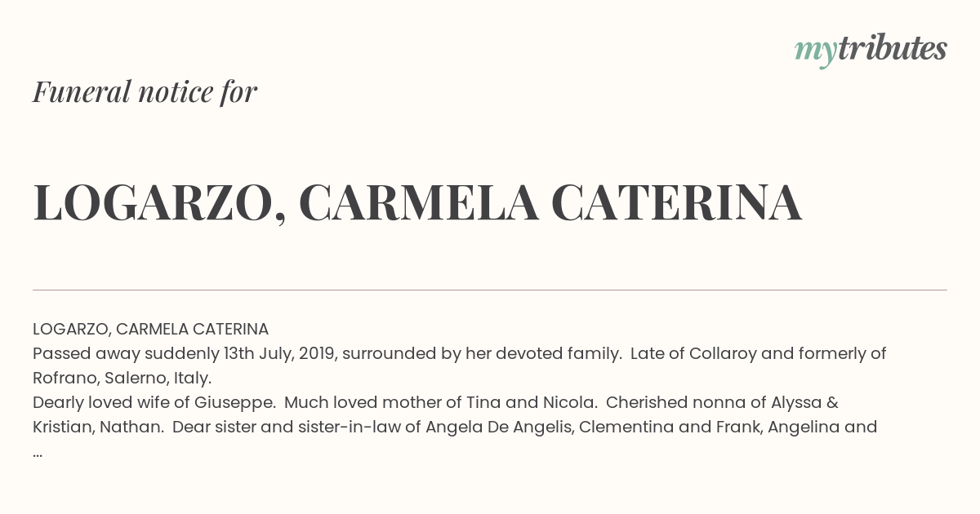Click the small LOGARZO, CARMELA CATERINA body line

[x=150, y=329]
